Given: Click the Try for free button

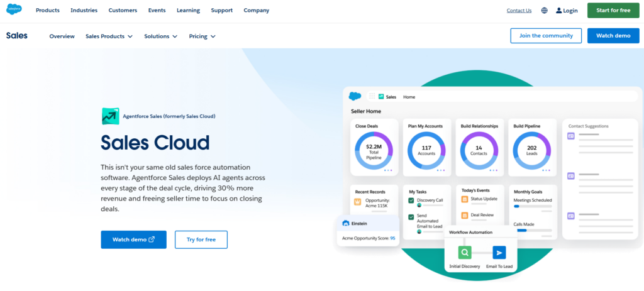Looking at the screenshot, I should point(201,239).
